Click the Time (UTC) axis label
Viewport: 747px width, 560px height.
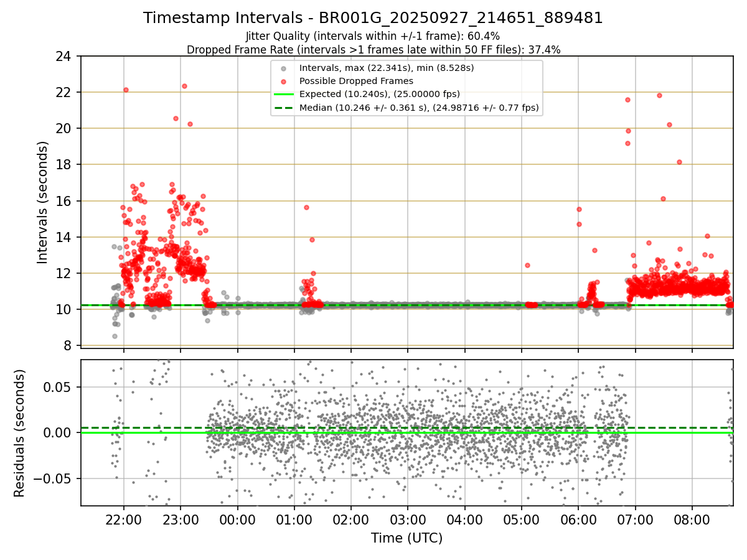[406, 538]
